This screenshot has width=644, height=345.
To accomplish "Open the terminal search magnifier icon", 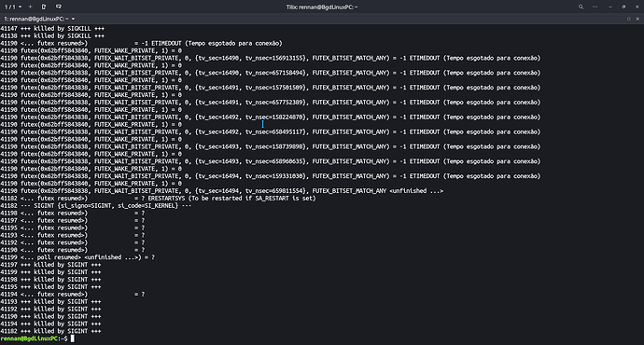I will tap(581, 7).
